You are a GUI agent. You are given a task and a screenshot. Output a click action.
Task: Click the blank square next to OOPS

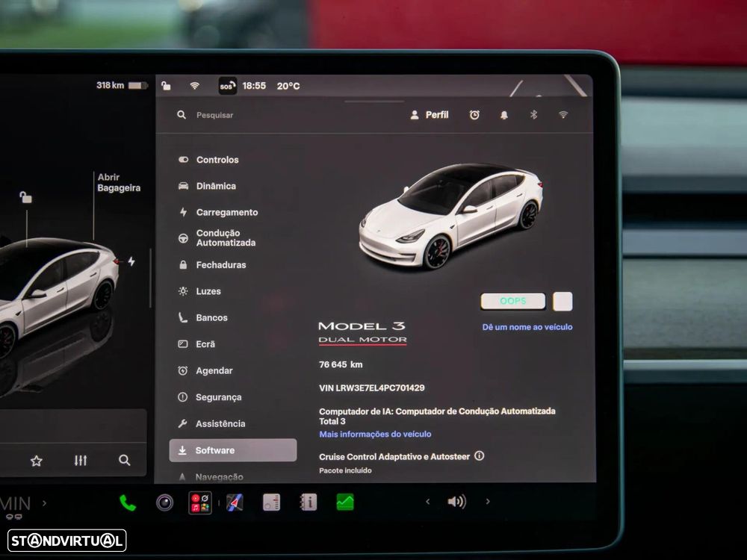point(562,302)
